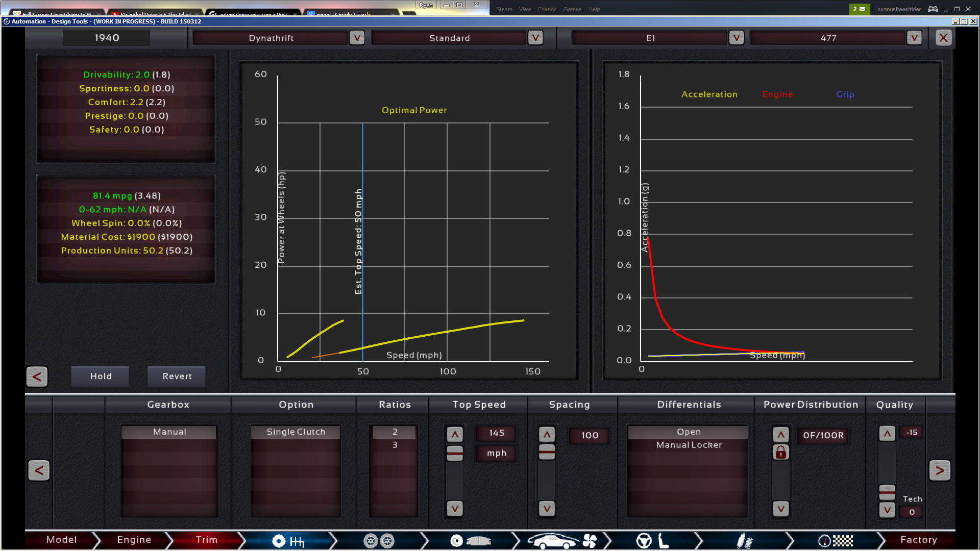The width and height of the screenshot is (980, 551).
Task: Open the Suspension step icon
Action: click(745, 541)
